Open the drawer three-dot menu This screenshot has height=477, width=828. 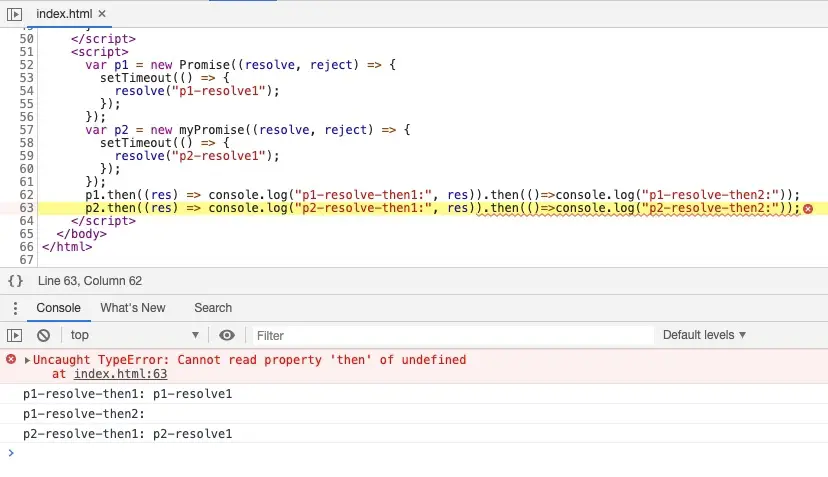click(x=15, y=308)
